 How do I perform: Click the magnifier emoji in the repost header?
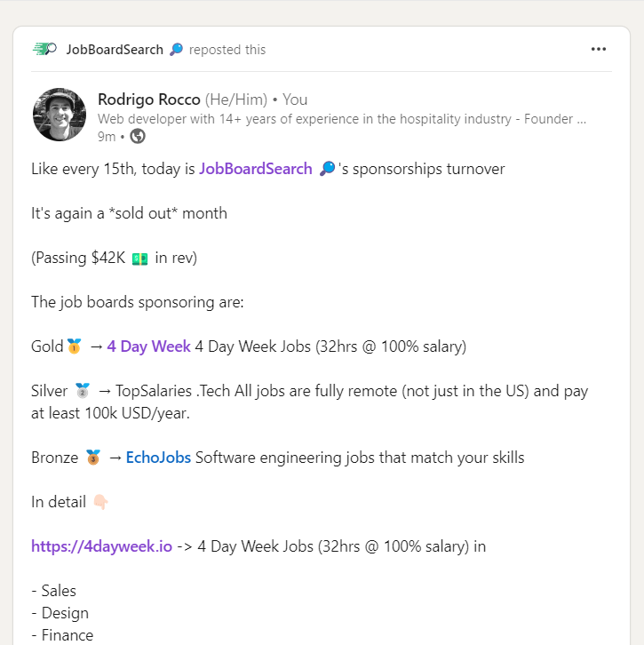tap(176, 50)
